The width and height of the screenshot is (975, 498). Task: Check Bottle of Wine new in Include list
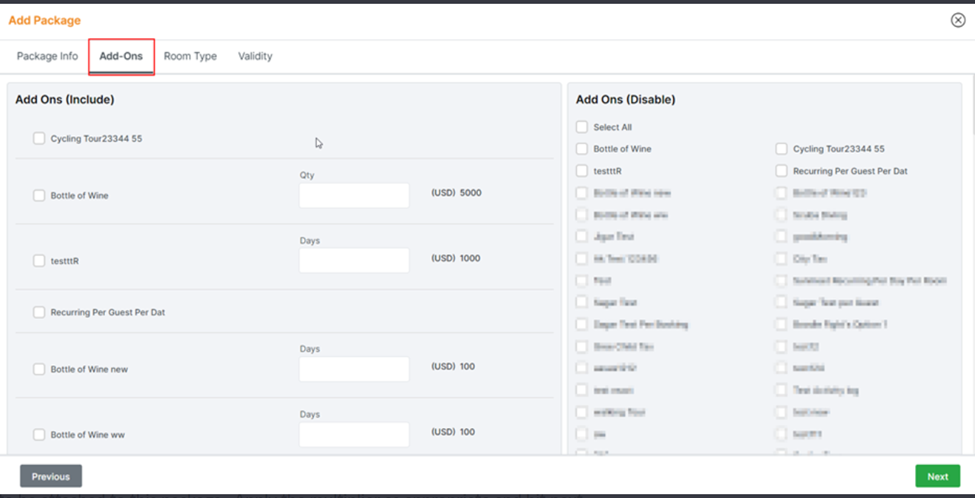tap(39, 369)
